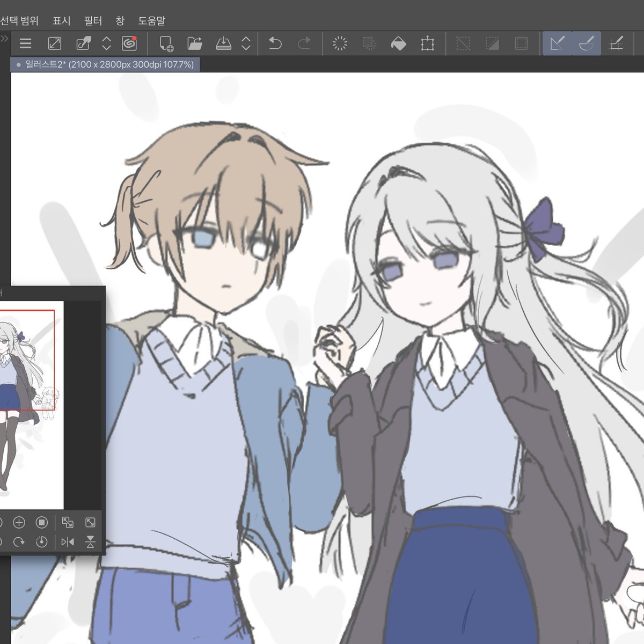
Task: Click the fit-to-screen arrow icon in command bar
Action: tap(55, 43)
